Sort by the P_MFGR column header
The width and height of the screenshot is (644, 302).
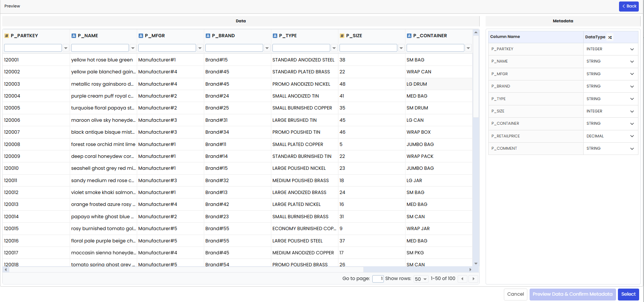155,36
